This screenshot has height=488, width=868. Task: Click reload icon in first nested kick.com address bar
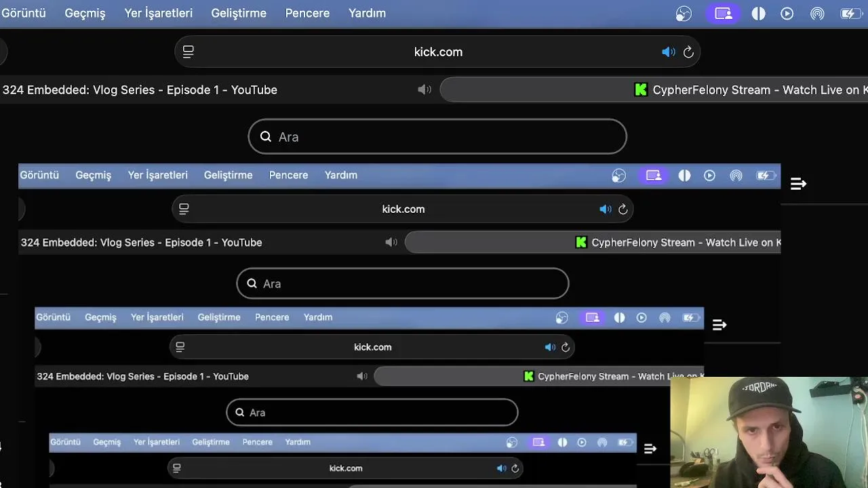623,209
